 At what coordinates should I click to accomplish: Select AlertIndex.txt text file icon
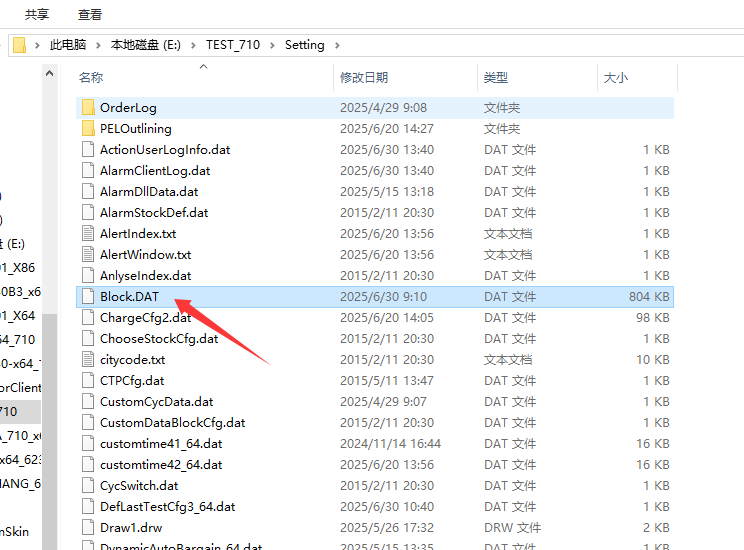[x=88, y=233]
